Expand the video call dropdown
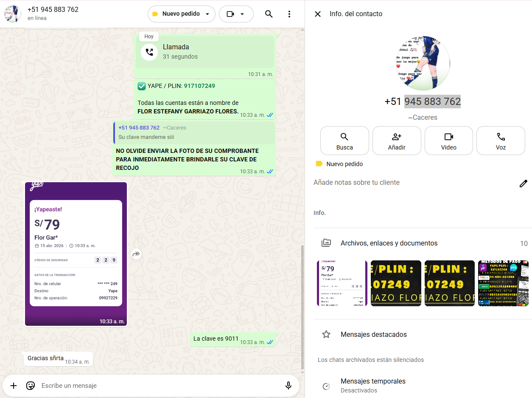 point(236,14)
